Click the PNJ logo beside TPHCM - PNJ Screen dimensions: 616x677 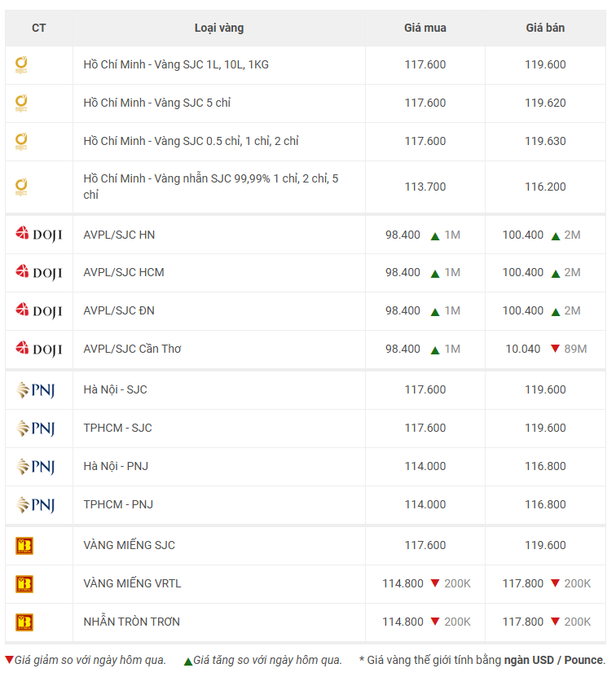[x=35, y=505]
